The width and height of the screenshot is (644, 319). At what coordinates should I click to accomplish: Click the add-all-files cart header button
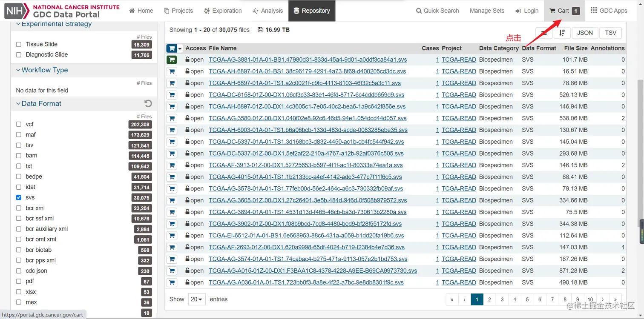pyautogui.click(x=172, y=48)
